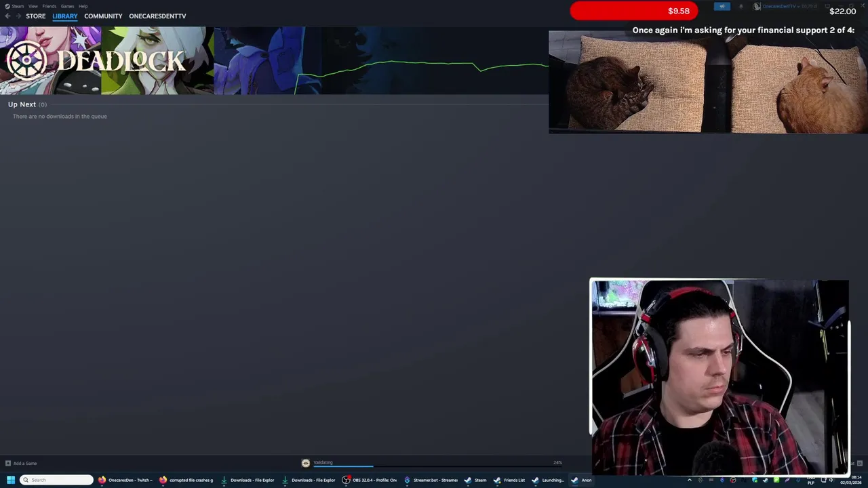Switch to first Downloads File Explorer window
Image resolution: width=868 pixels, height=488 pixels.
tap(248, 480)
